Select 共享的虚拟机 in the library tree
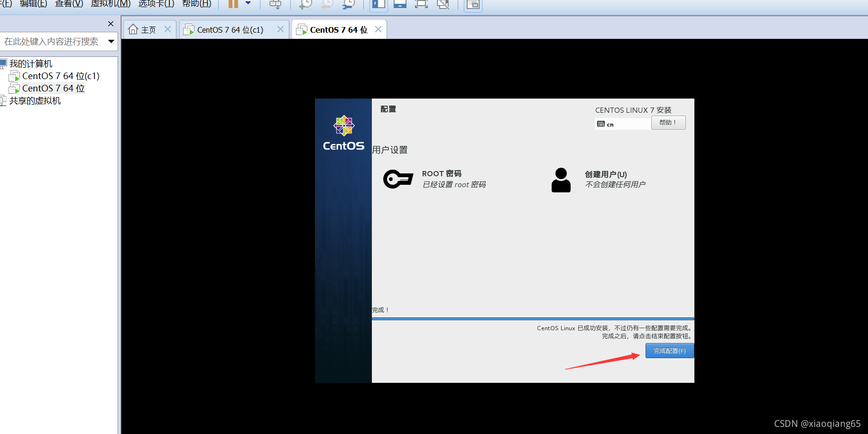The image size is (868, 434). tap(35, 100)
